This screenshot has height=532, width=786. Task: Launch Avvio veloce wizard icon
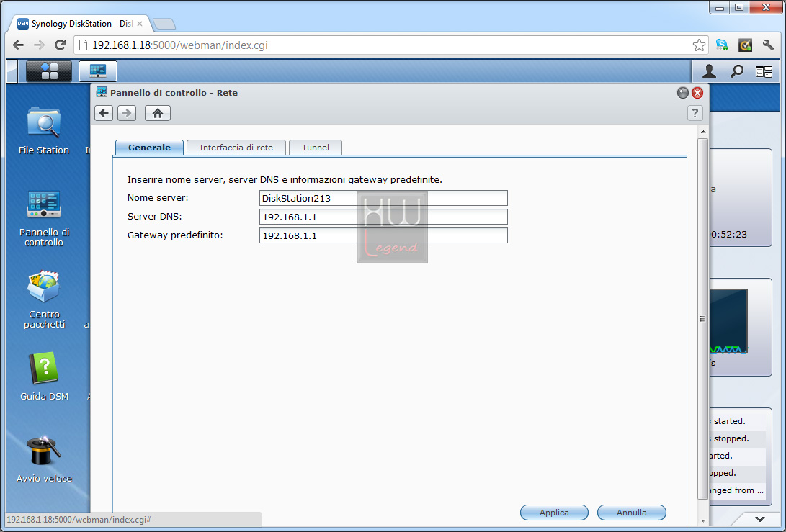point(44,459)
